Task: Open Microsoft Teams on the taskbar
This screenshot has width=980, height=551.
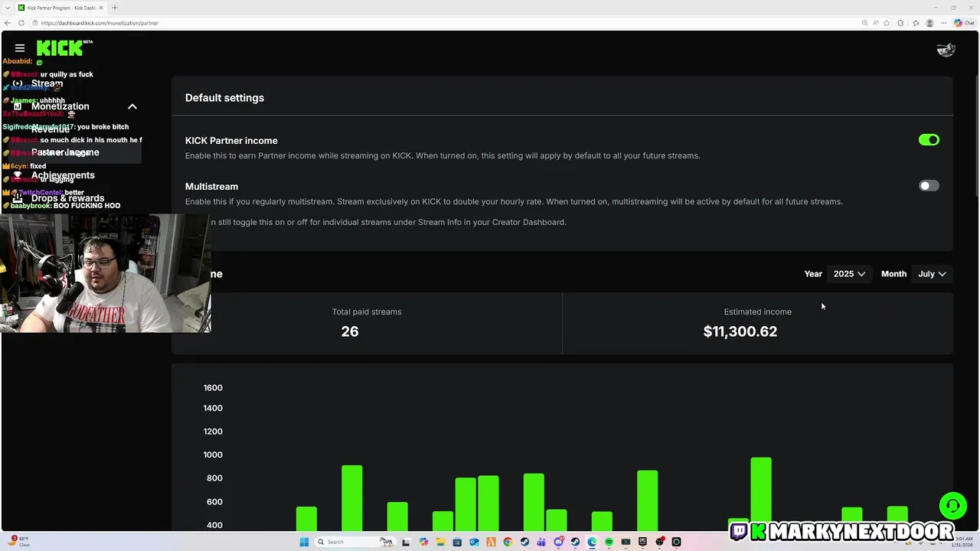Action: click(x=541, y=542)
